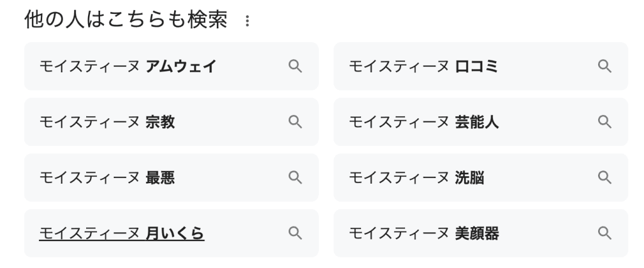Select the search icon beside モイスティーヌ 最悪
The height and width of the screenshot is (268, 644).
point(295,177)
